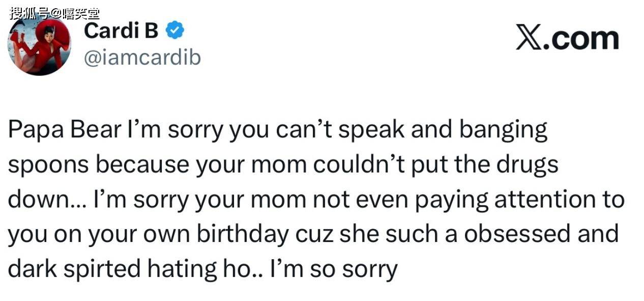Image resolution: width=644 pixels, height=301 pixels.
Task: Open the @iamcardib handle
Action: [141, 58]
